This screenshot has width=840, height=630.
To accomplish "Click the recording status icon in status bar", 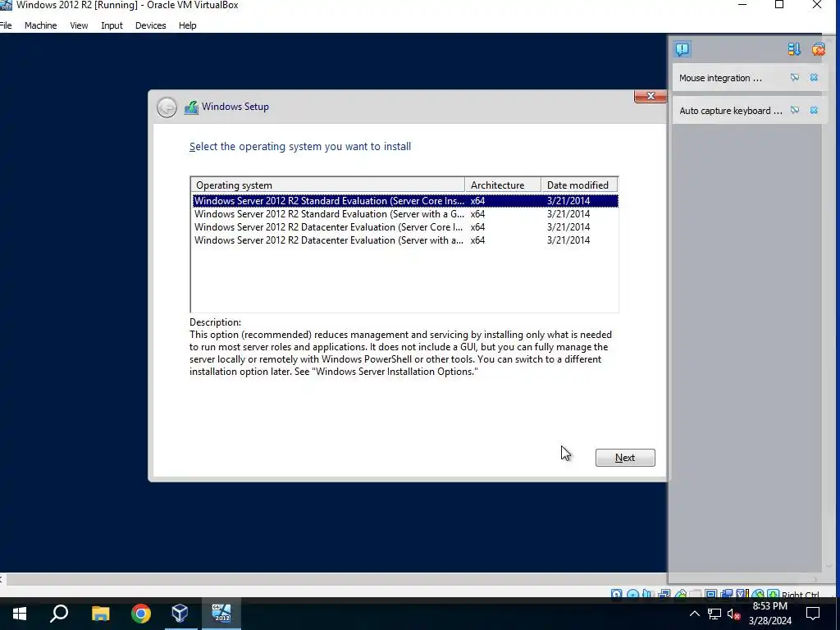I will [727, 594].
